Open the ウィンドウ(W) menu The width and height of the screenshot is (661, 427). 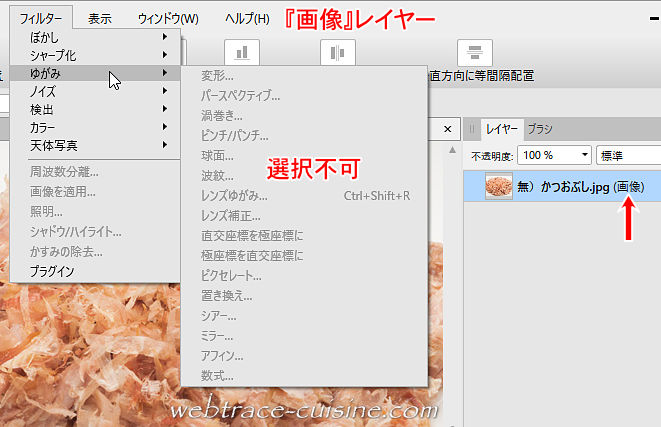168,19
